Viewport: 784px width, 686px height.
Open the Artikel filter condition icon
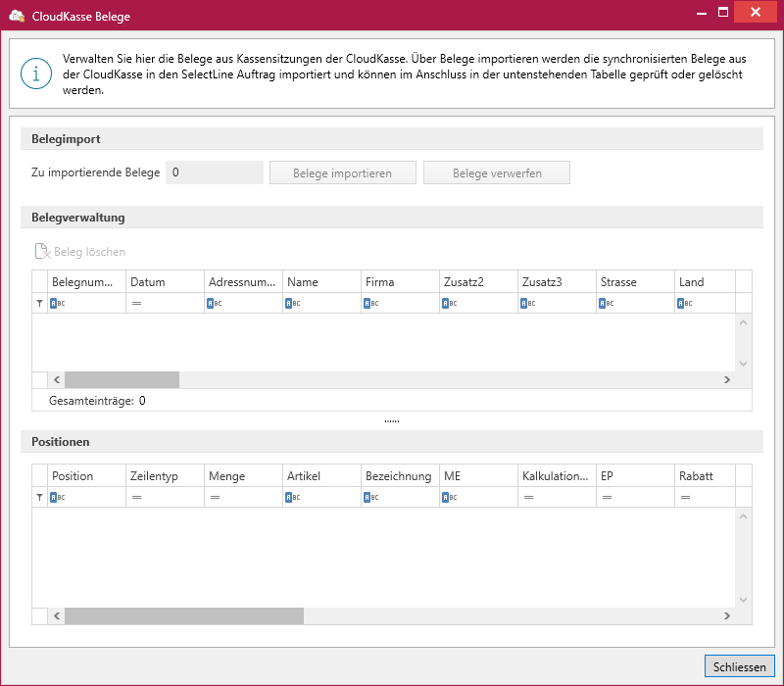293,497
